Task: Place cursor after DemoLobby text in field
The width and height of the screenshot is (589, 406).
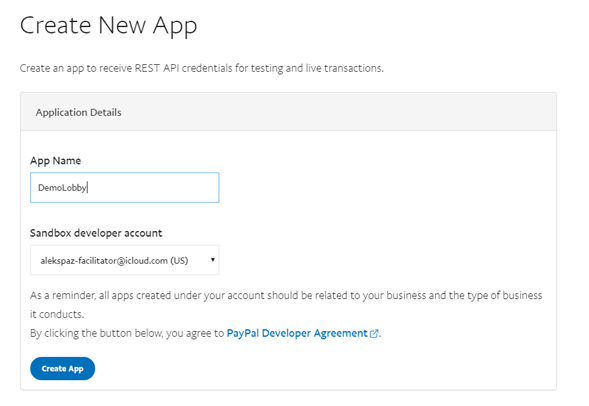Action: (x=88, y=188)
